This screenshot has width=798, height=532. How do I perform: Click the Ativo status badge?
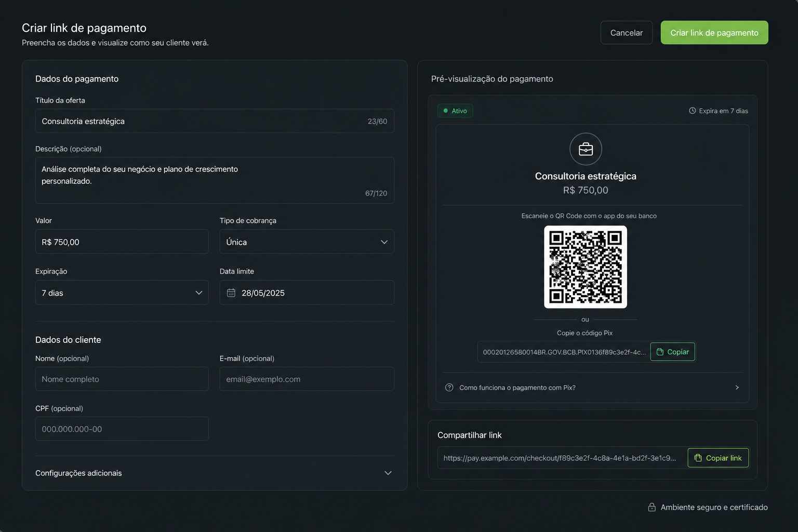coord(455,111)
